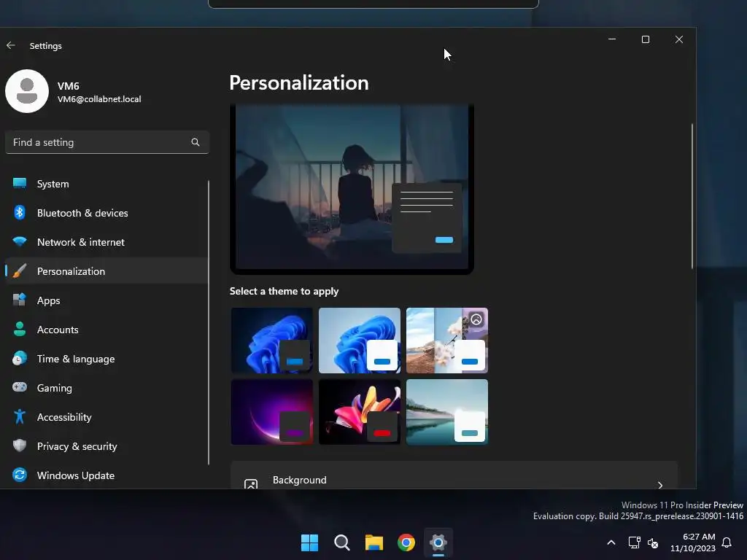Screen dimensions: 747x560
Task: Click the Windows Update label
Action: 76,475
